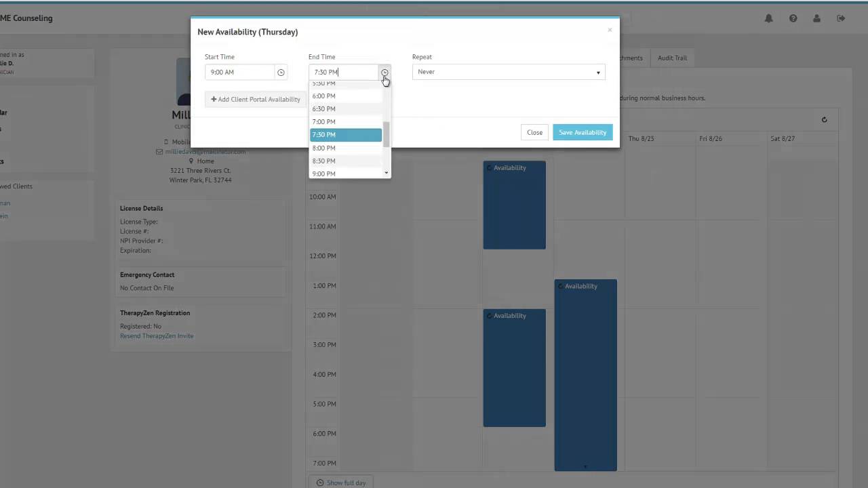Click the Emergency Contact heading

(147, 275)
